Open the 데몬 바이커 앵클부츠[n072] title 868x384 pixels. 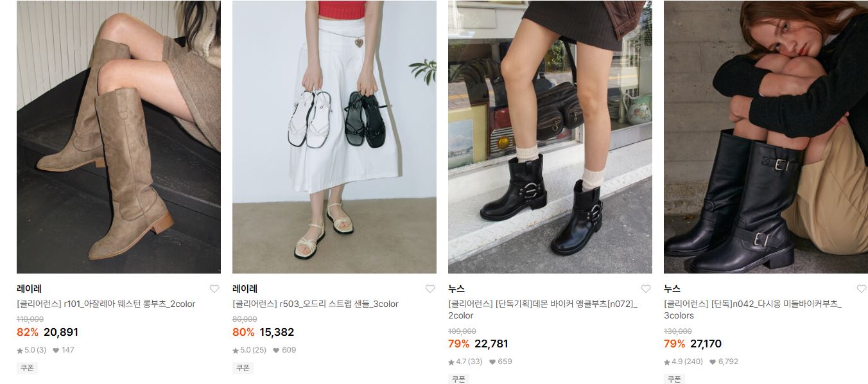click(x=542, y=310)
